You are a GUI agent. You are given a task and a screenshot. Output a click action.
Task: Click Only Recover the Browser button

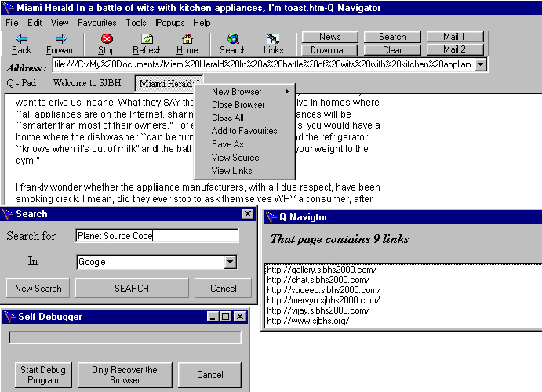click(124, 375)
